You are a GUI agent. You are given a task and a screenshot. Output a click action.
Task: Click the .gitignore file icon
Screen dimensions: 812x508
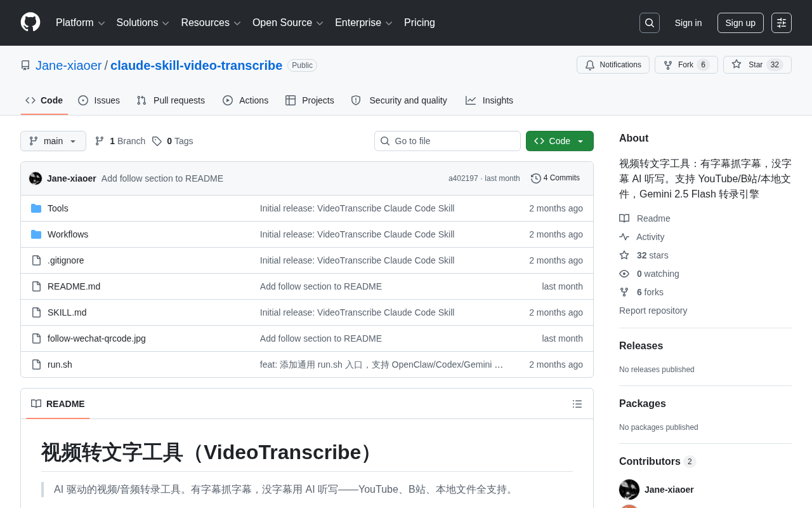click(36, 260)
